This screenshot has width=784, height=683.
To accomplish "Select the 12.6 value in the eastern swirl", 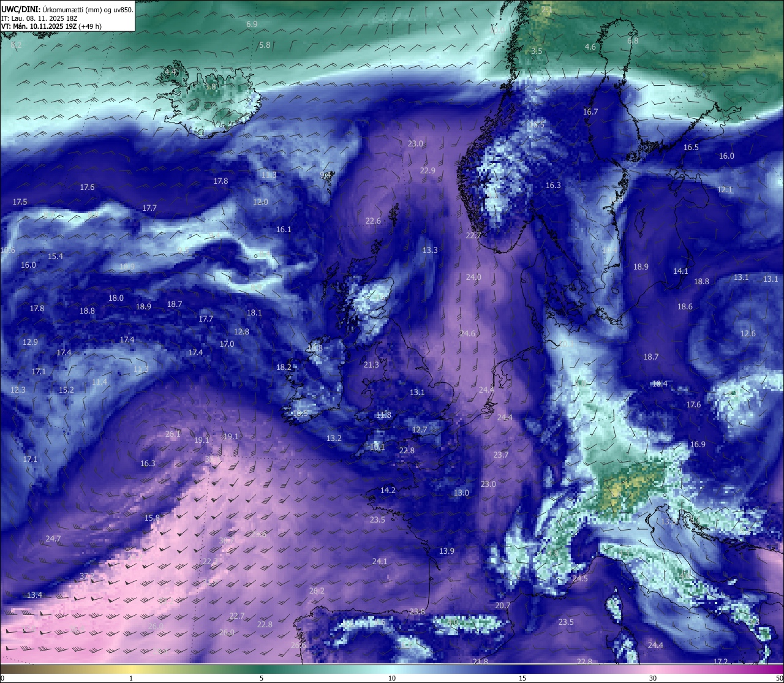I will point(748,334).
